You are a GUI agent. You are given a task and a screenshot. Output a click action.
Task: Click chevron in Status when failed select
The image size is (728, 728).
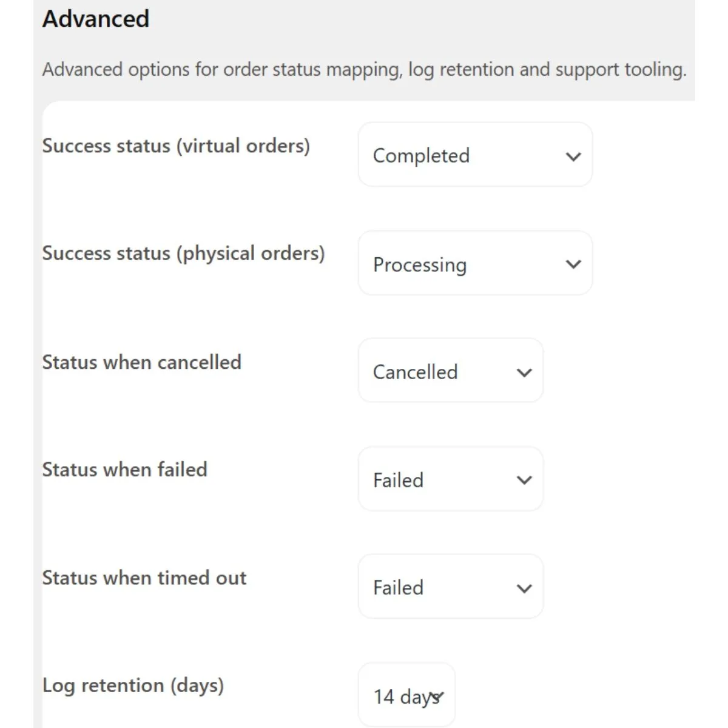pos(524,480)
